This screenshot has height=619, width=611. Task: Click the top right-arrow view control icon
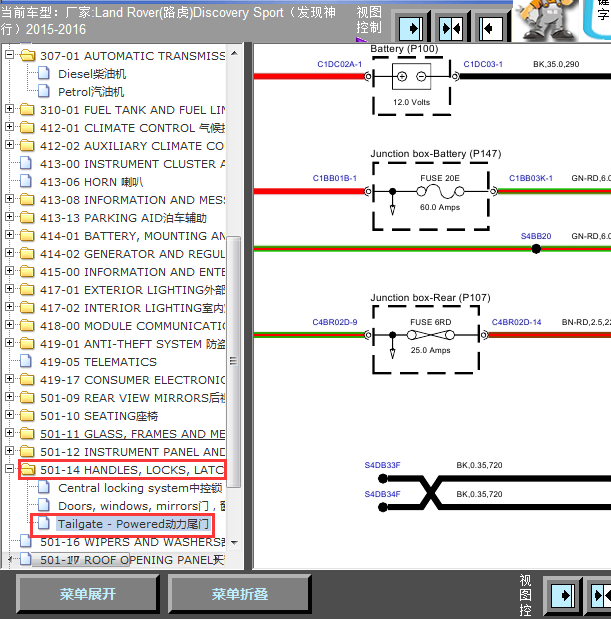pos(411,28)
